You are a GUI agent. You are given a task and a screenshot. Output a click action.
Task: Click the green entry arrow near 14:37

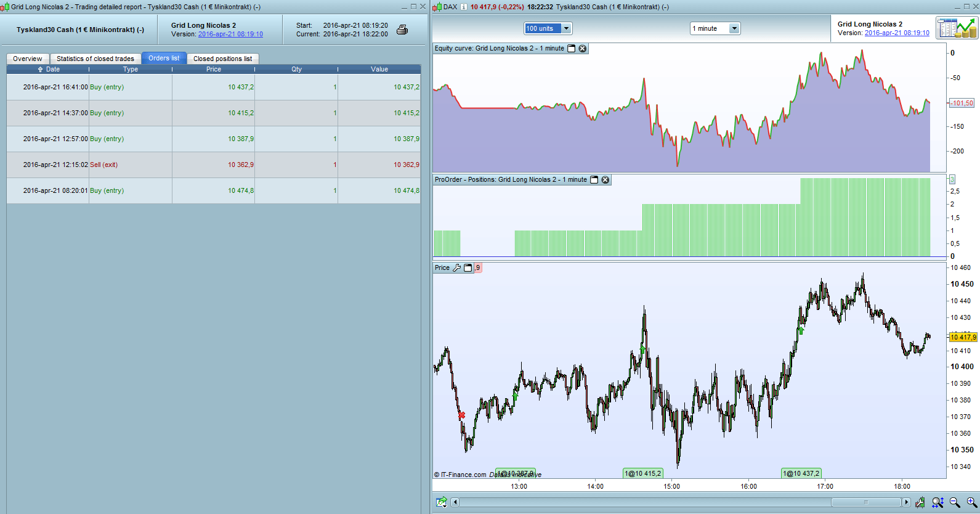click(x=642, y=349)
